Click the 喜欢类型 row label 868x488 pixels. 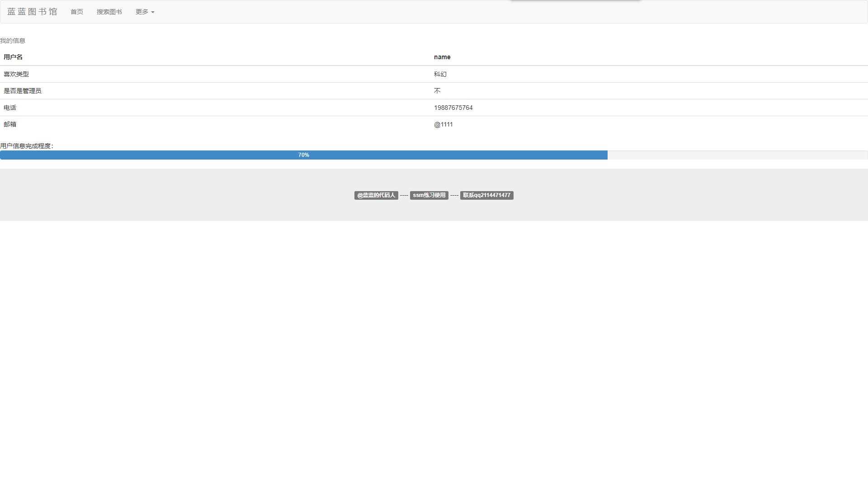(16, 74)
